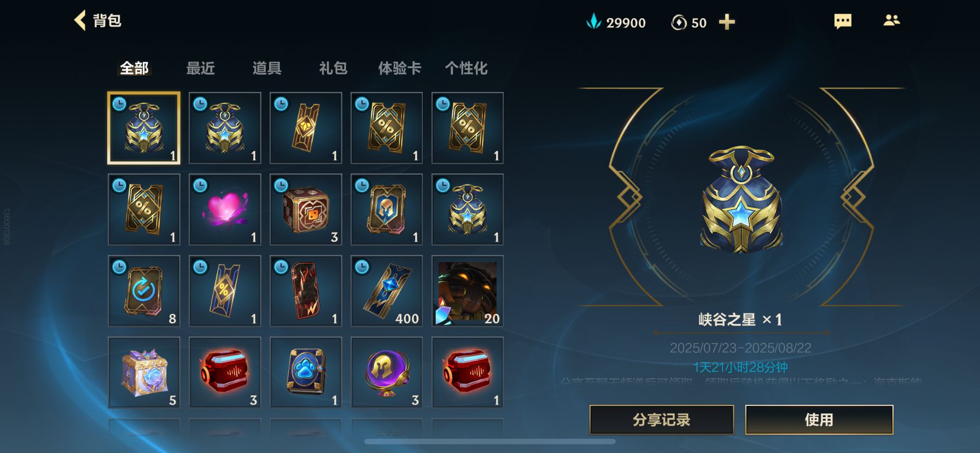Select the dice cube item with count 3
980x453 pixels.
click(x=306, y=210)
